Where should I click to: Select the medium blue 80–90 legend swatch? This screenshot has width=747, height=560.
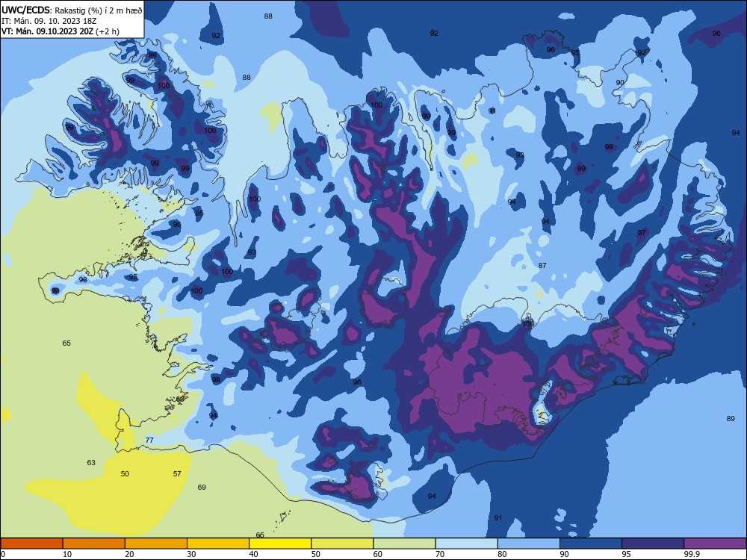coord(529,544)
